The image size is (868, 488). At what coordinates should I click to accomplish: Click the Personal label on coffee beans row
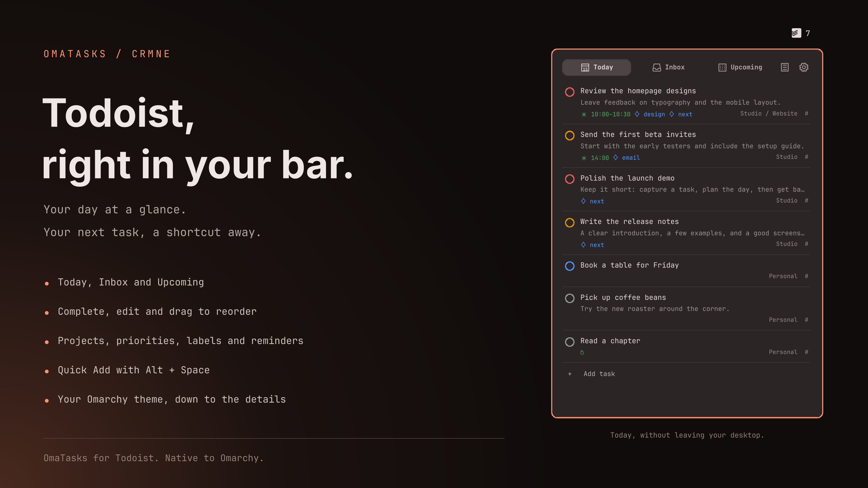[783, 320]
